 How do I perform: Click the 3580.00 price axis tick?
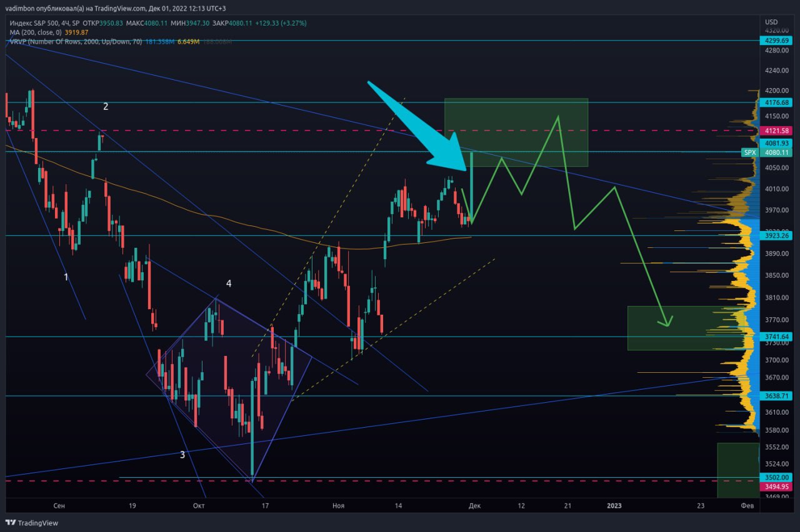coord(776,431)
